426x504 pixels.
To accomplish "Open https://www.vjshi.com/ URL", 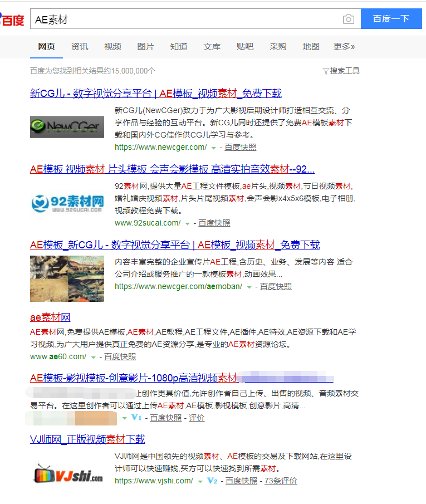I will 154,481.
